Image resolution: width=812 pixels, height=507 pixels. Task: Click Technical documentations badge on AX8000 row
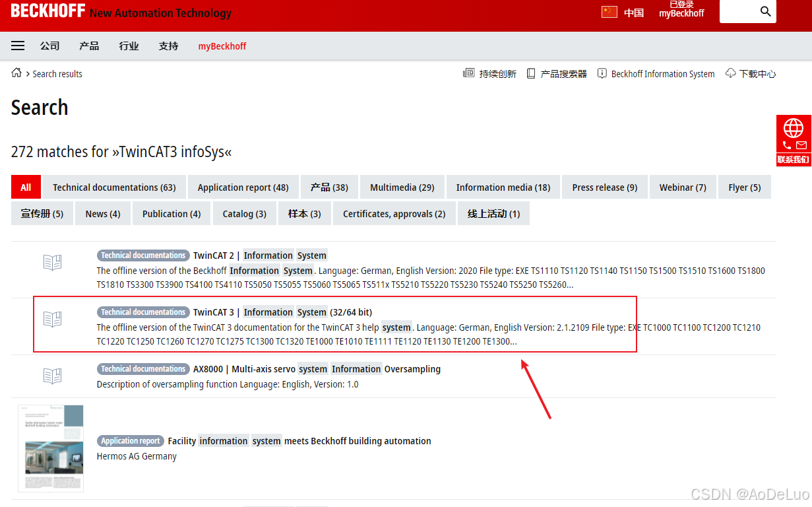click(143, 369)
